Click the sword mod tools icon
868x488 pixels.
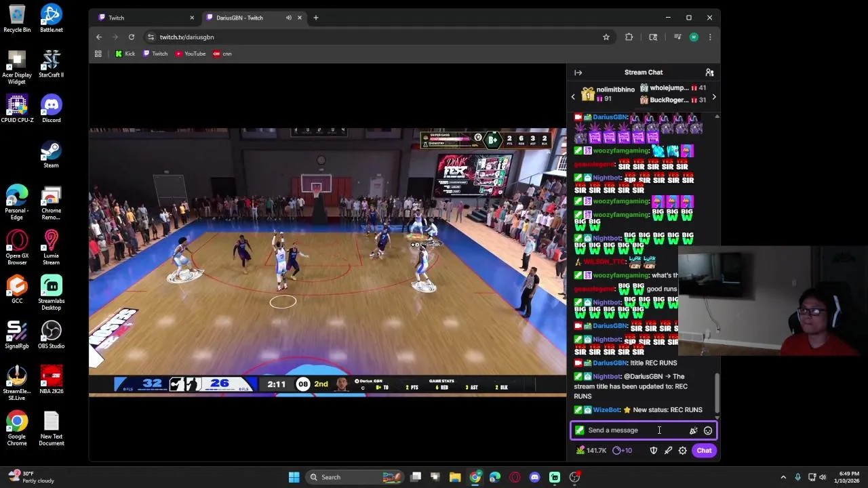click(668, 451)
